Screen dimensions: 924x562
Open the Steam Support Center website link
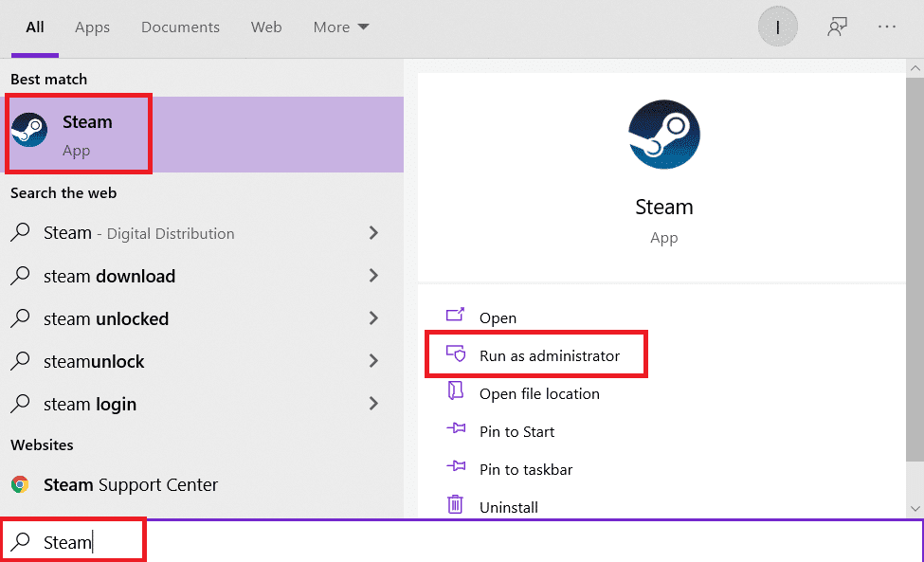coord(132,484)
